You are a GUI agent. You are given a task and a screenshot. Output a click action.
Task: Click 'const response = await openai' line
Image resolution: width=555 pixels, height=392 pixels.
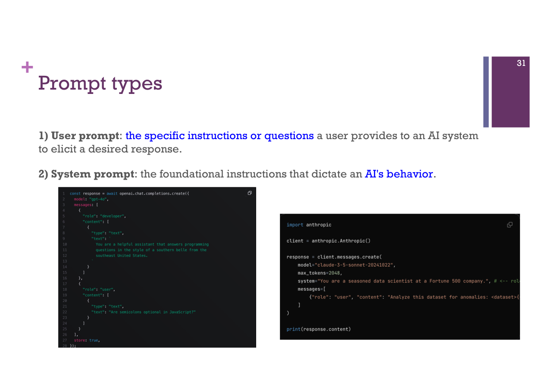coord(129,194)
